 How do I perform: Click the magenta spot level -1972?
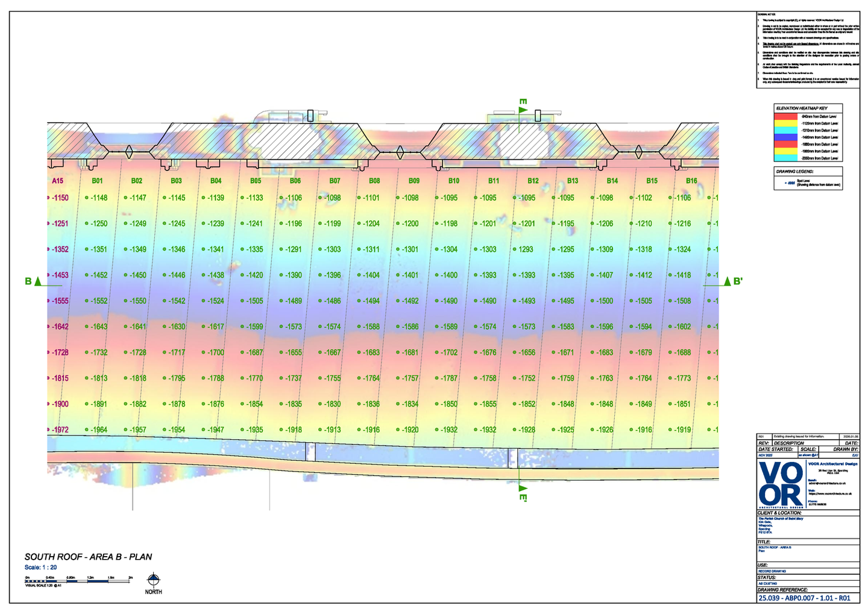click(x=60, y=429)
